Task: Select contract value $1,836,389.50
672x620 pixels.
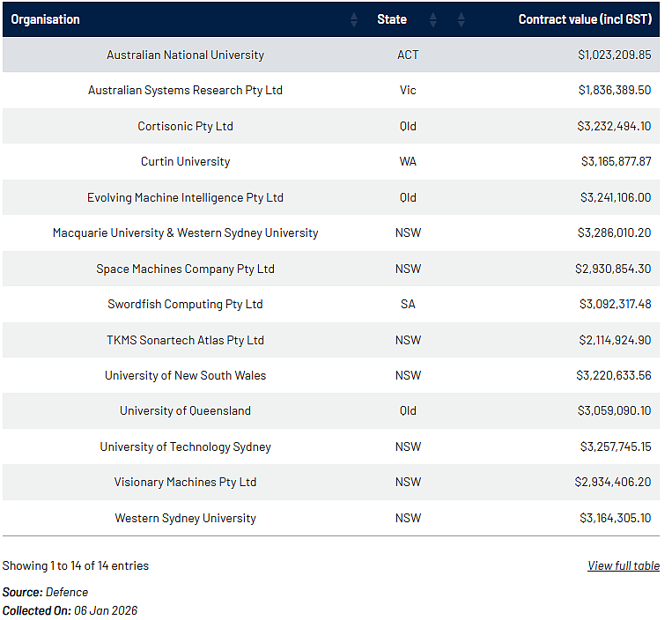Action: pos(615,90)
